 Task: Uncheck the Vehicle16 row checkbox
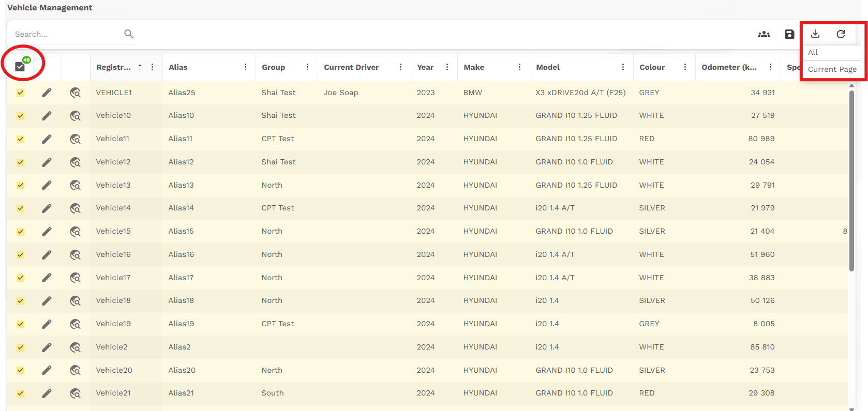click(20, 255)
